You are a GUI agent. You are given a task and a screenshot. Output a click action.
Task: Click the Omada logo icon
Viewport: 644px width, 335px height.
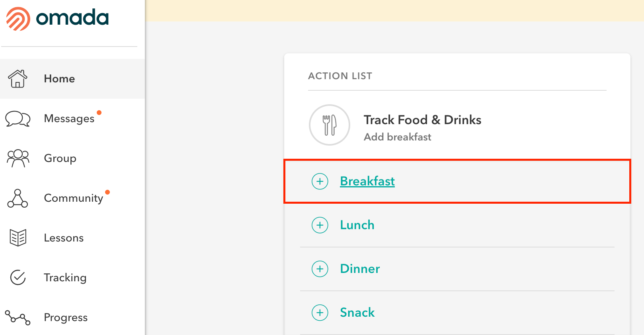[18, 19]
